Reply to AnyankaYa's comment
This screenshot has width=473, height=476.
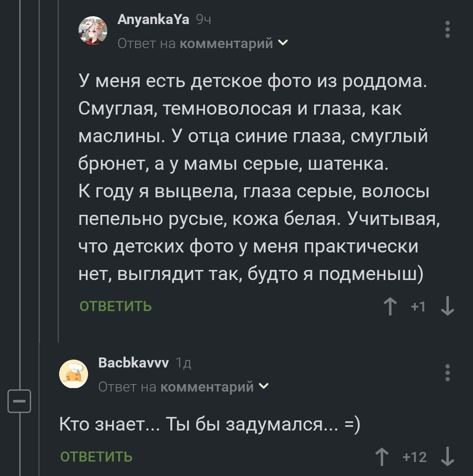point(116,306)
